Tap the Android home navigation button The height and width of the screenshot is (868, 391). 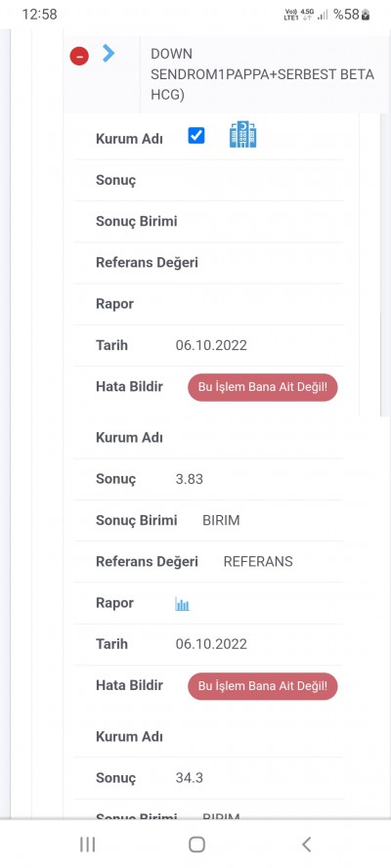click(x=196, y=845)
